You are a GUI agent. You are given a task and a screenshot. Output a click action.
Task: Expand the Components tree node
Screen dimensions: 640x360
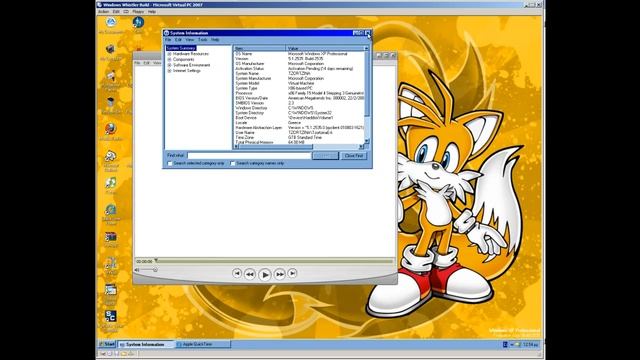(169, 60)
